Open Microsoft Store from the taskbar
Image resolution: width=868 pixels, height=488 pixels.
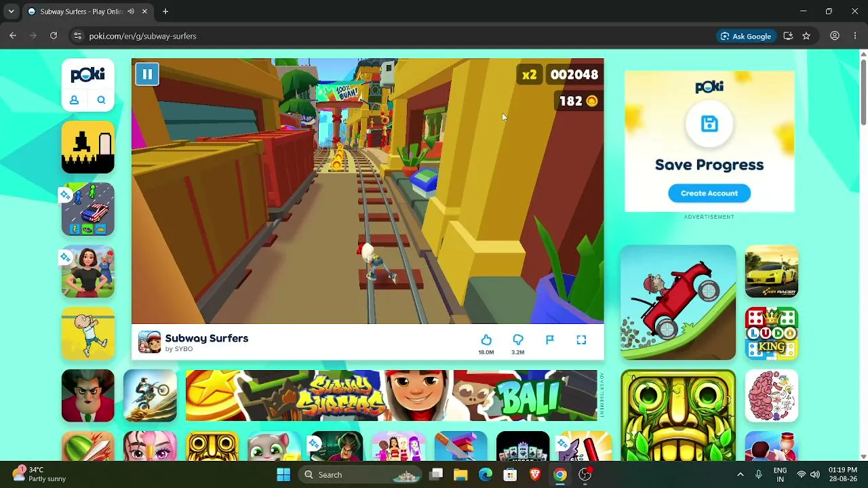(x=511, y=474)
